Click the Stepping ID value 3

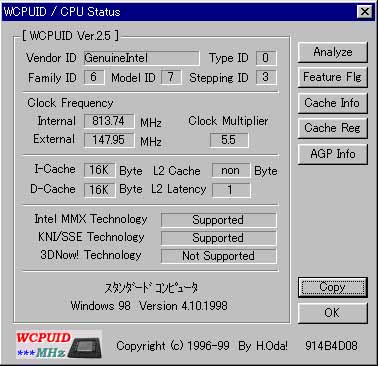[x=266, y=77]
